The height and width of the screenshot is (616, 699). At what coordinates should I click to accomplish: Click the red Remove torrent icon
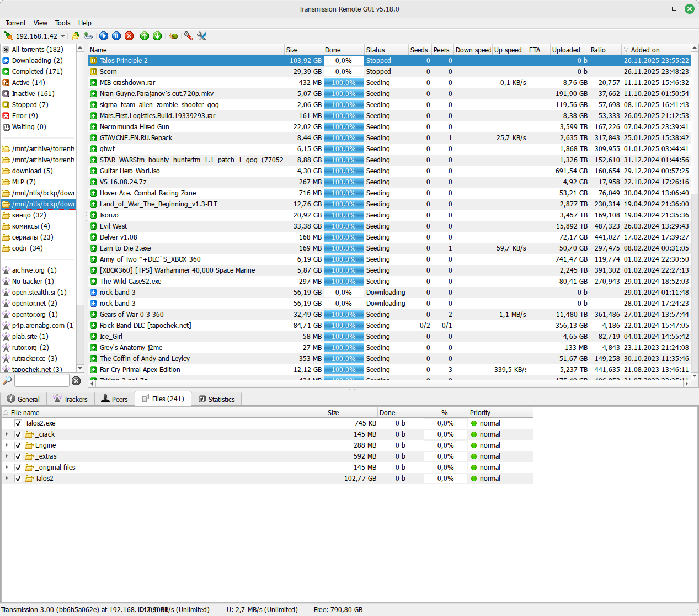coord(129,36)
